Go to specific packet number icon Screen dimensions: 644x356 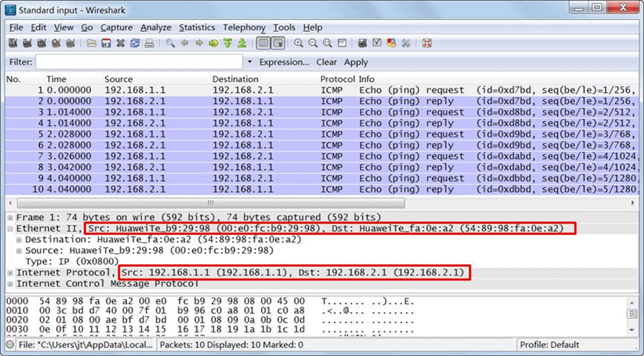pyautogui.click(x=213, y=43)
